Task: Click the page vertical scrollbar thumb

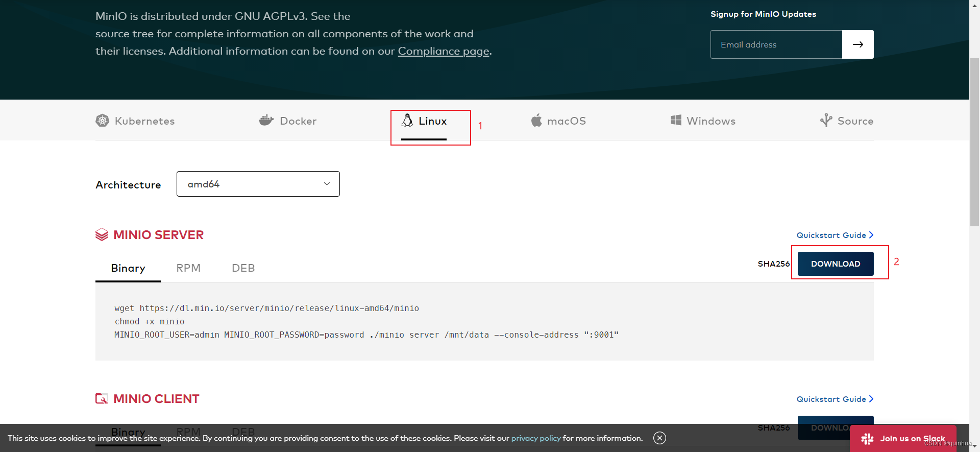Action: tap(974, 142)
